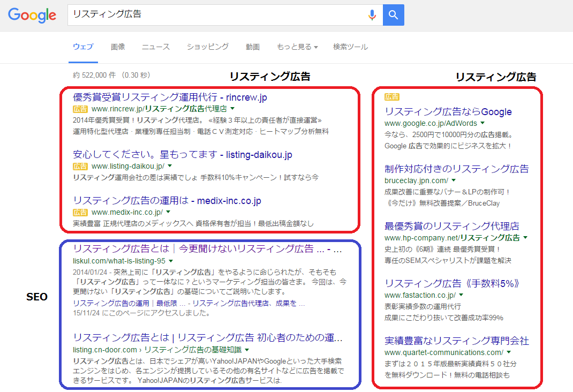Image resolution: width=573 pixels, height=392 pixels.
Task: Expand arrow beside www.google.co.jp/AdWords
Action: pos(482,123)
